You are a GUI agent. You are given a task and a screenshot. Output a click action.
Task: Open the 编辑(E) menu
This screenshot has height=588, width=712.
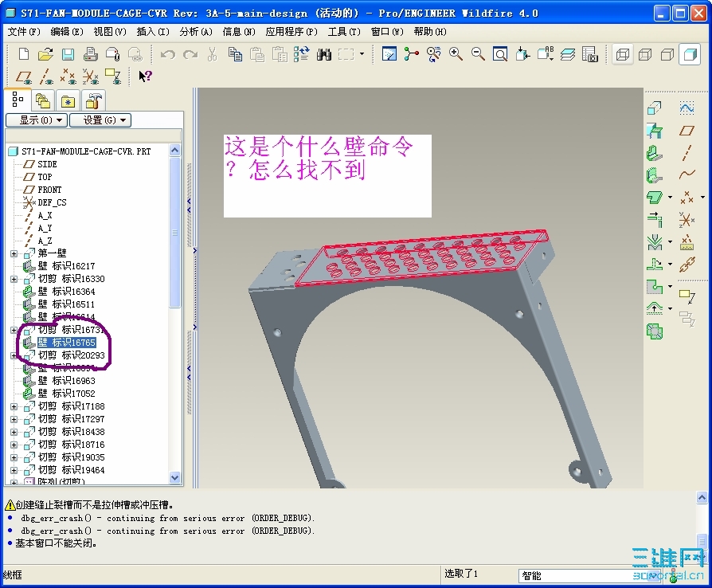coord(67,32)
